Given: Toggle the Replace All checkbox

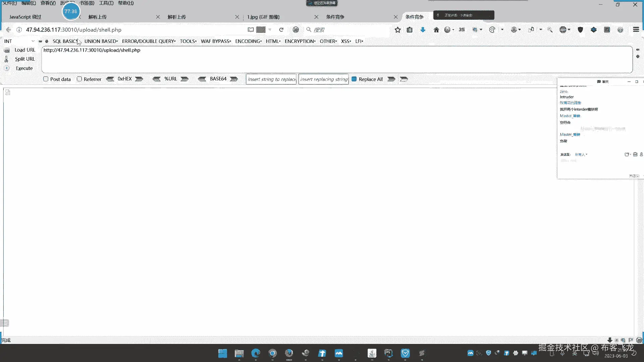Looking at the screenshot, I should (354, 79).
